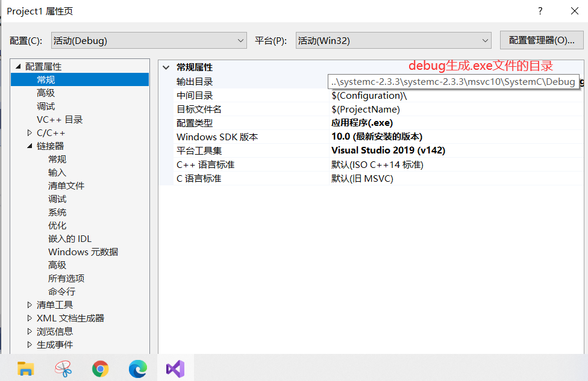The width and height of the screenshot is (588, 381).
Task: Expand the 生成事件 node
Action: tap(28, 344)
